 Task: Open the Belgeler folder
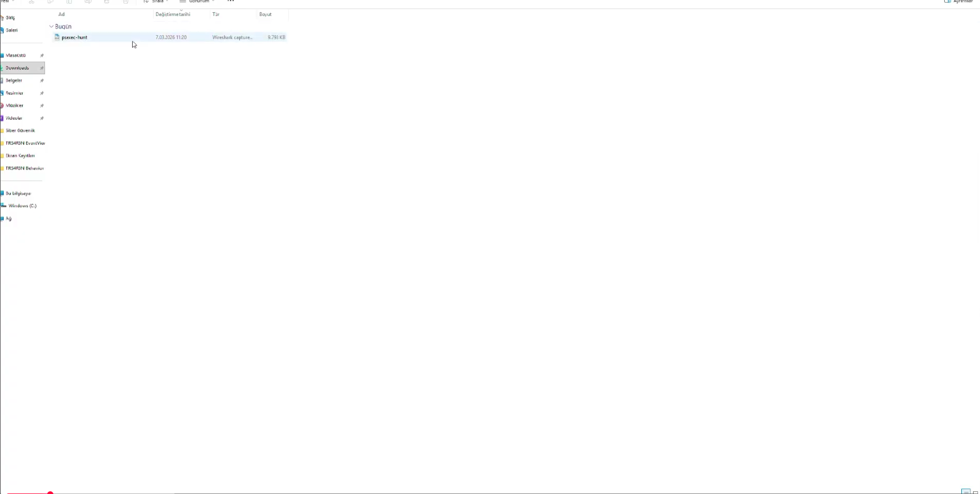coord(14,81)
